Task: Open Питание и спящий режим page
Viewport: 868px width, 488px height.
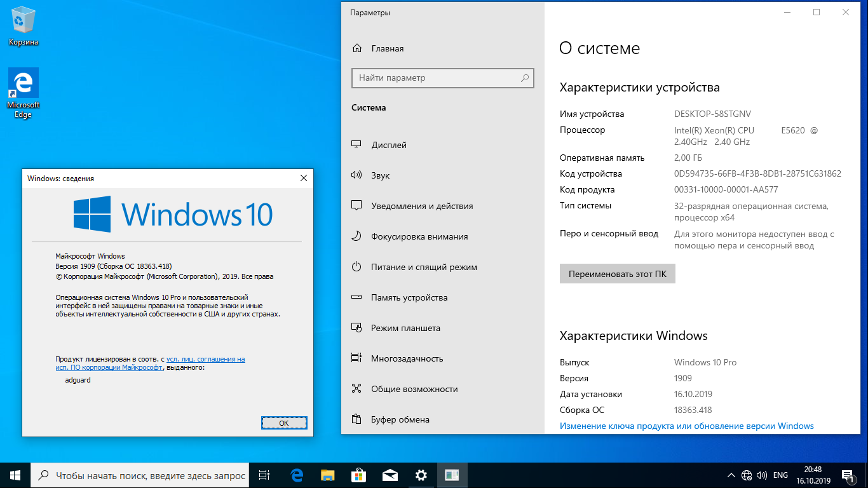Action: click(x=443, y=267)
